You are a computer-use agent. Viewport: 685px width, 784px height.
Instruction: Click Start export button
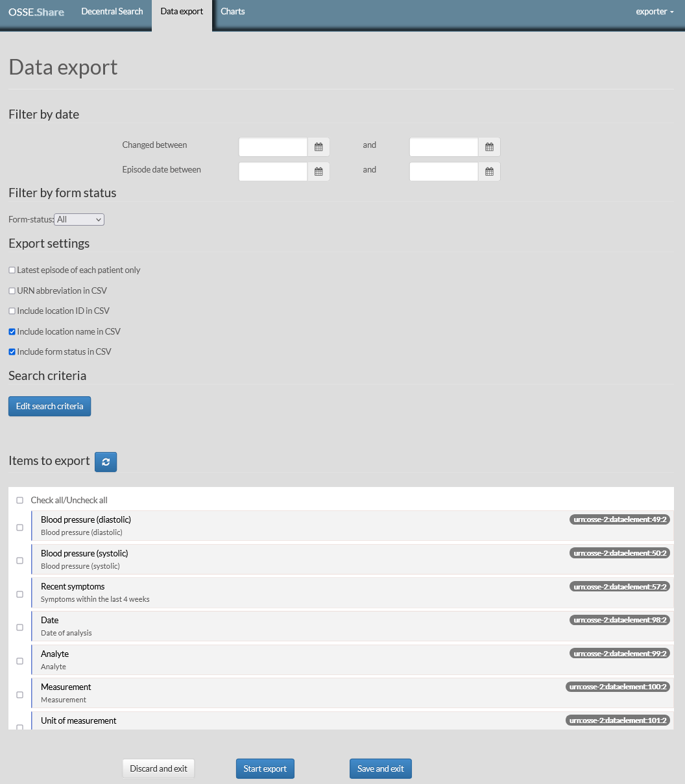click(265, 768)
